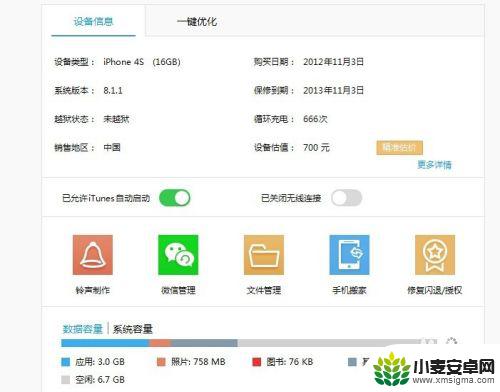The width and height of the screenshot is (500, 392).
Task: Click the device valuation 700 元
Action: coord(316,147)
